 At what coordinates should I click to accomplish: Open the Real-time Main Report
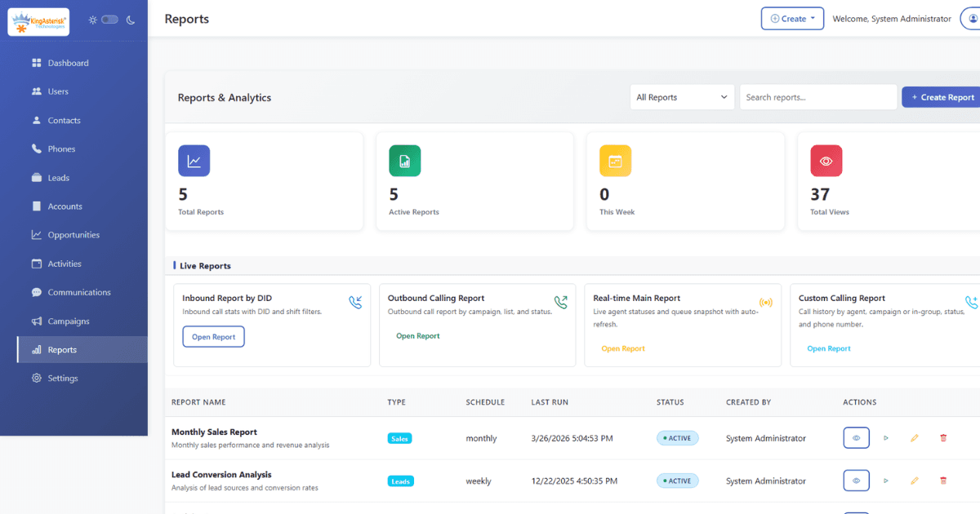point(623,348)
